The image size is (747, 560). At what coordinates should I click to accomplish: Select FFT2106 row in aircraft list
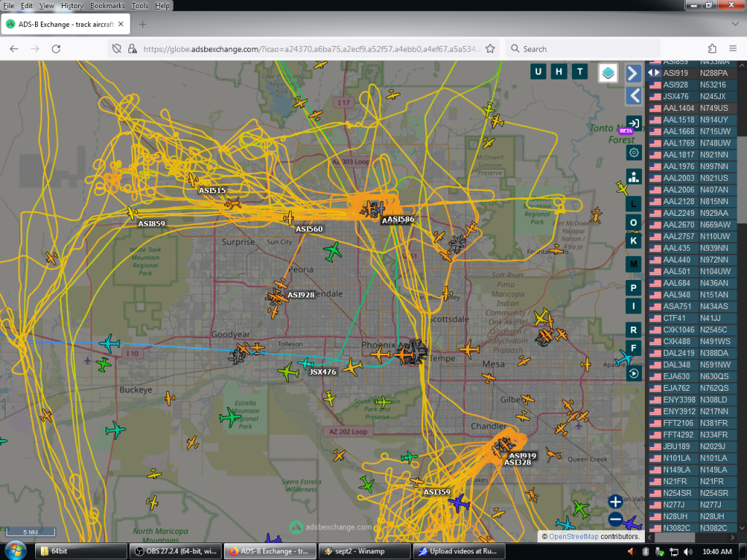pos(692,423)
